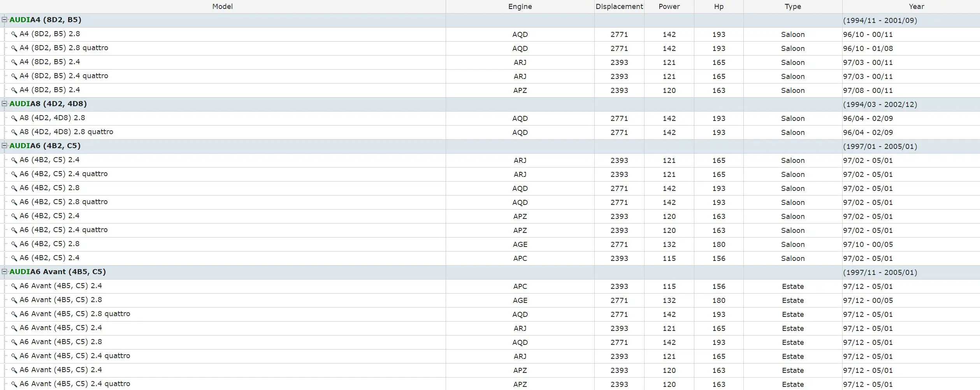Click the A4 (8D2, B5) 2.8 quattro model name
980x390 pixels.
tap(64, 48)
